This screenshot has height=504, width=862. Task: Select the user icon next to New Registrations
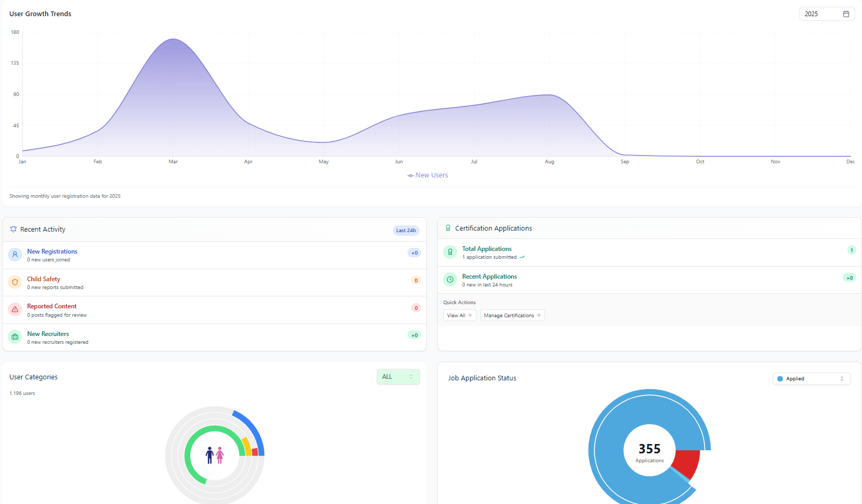pos(15,255)
